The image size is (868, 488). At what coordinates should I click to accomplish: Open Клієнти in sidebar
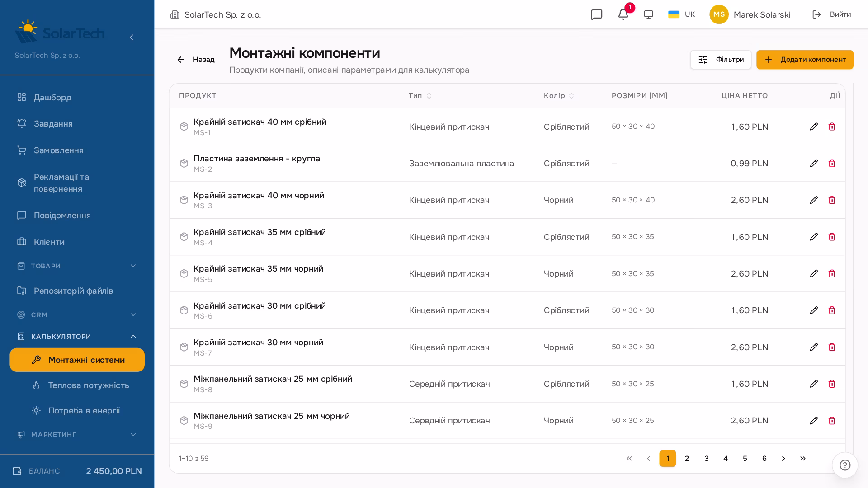click(77, 242)
